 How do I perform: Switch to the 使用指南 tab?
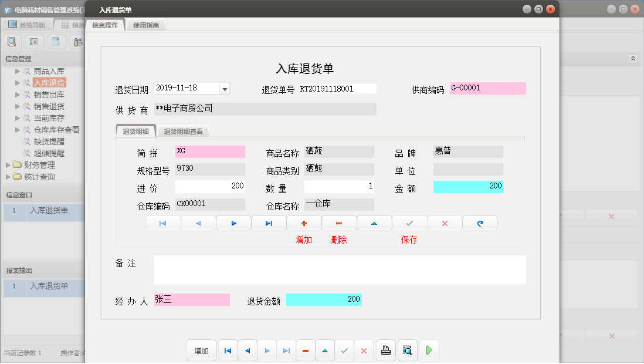146,25
